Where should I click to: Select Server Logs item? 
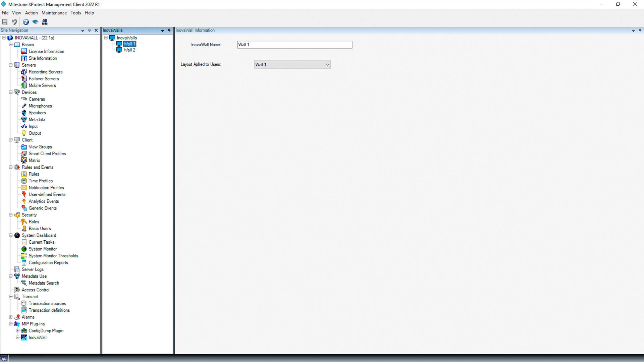click(33, 269)
